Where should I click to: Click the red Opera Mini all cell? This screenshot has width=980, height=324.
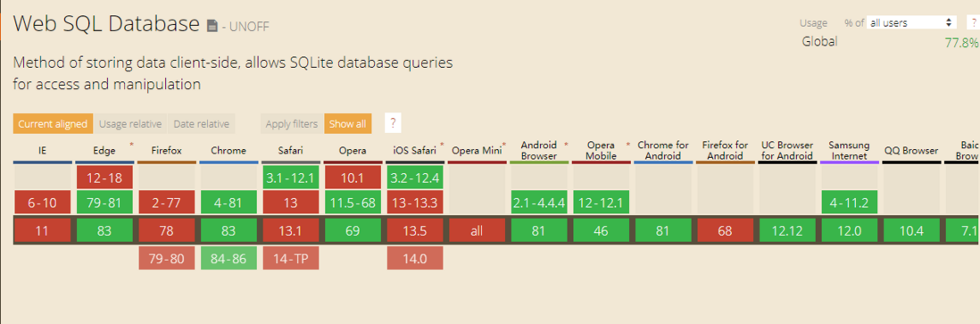[x=477, y=231]
